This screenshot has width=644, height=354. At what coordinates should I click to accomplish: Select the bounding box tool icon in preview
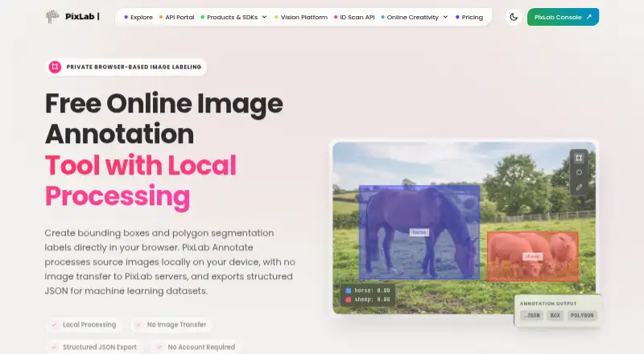[579, 158]
